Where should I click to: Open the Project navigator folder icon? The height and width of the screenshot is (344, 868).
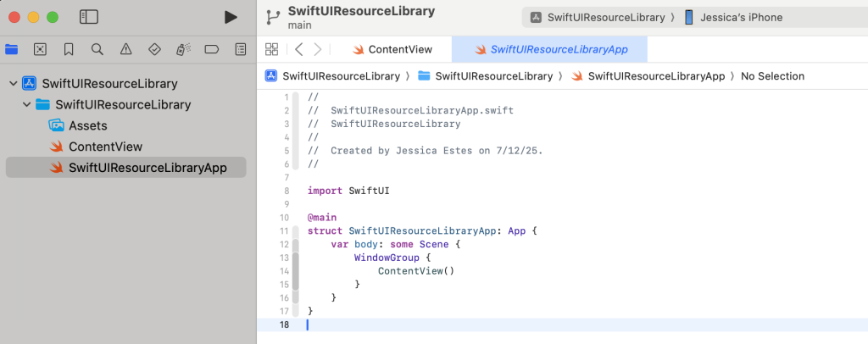click(x=11, y=49)
